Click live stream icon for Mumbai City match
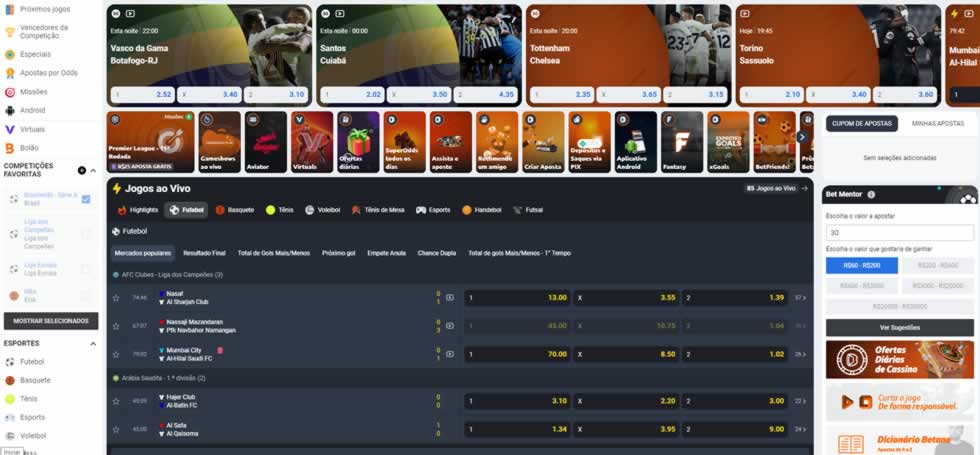This screenshot has height=455, width=980. pos(449,354)
